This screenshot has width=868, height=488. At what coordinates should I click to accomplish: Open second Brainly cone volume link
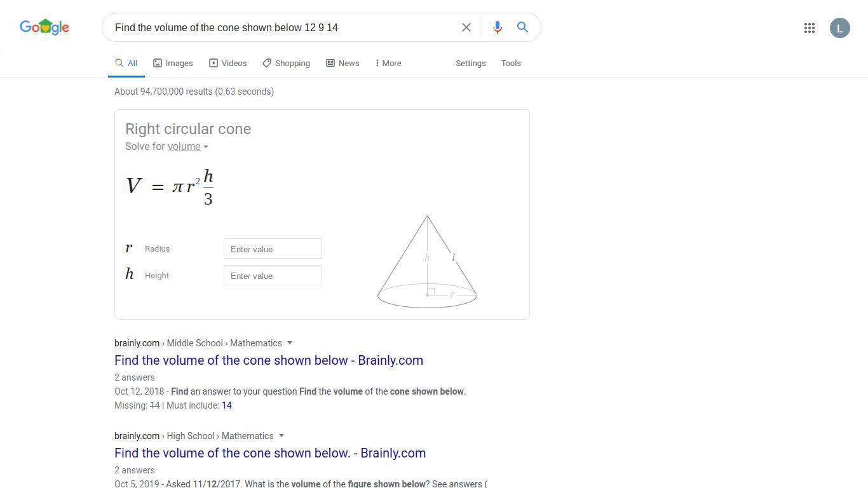(x=270, y=453)
